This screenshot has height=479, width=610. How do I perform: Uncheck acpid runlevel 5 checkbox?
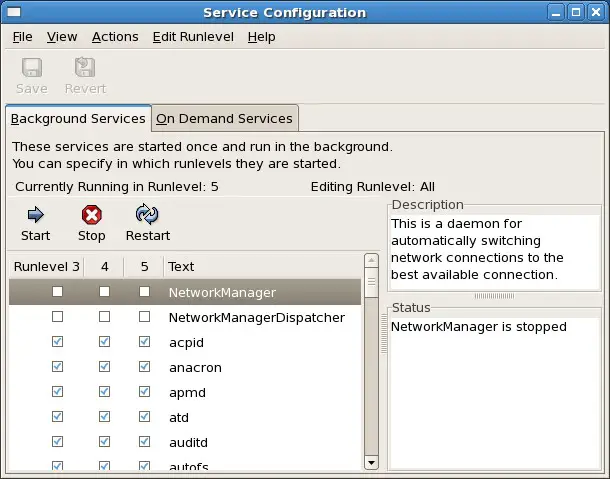[x=144, y=342]
